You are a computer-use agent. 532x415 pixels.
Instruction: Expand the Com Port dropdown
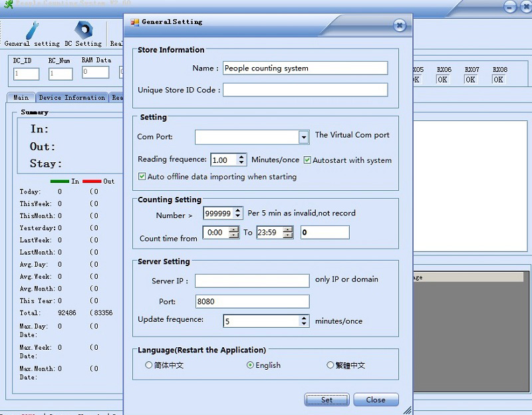(304, 137)
